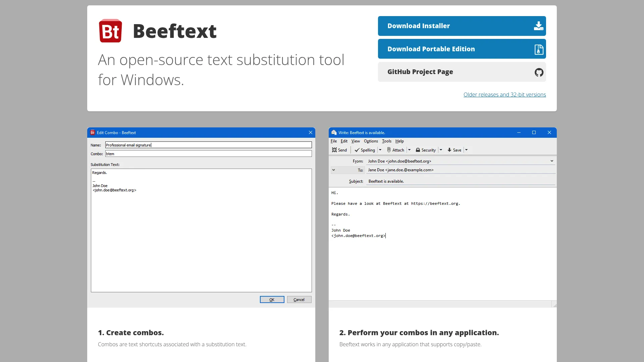The width and height of the screenshot is (644, 362).
Task: Click the Download Installer button
Action: tap(462, 26)
